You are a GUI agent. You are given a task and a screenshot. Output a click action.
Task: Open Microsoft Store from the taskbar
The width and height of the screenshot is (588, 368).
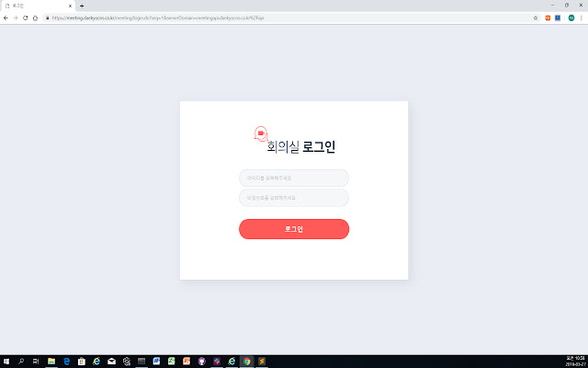(82, 362)
